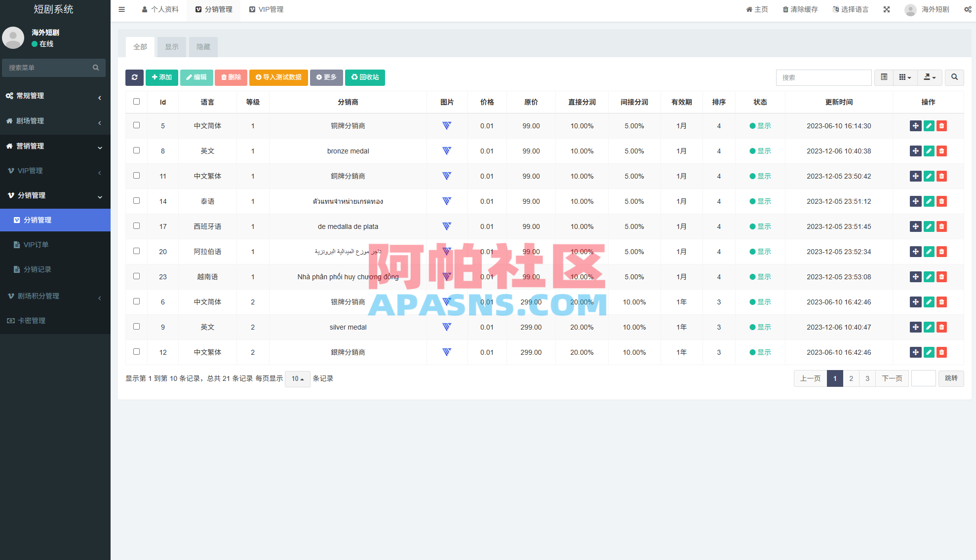The width and height of the screenshot is (976, 560).
Task: Click the search magnifier beside search box
Action: [954, 77]
